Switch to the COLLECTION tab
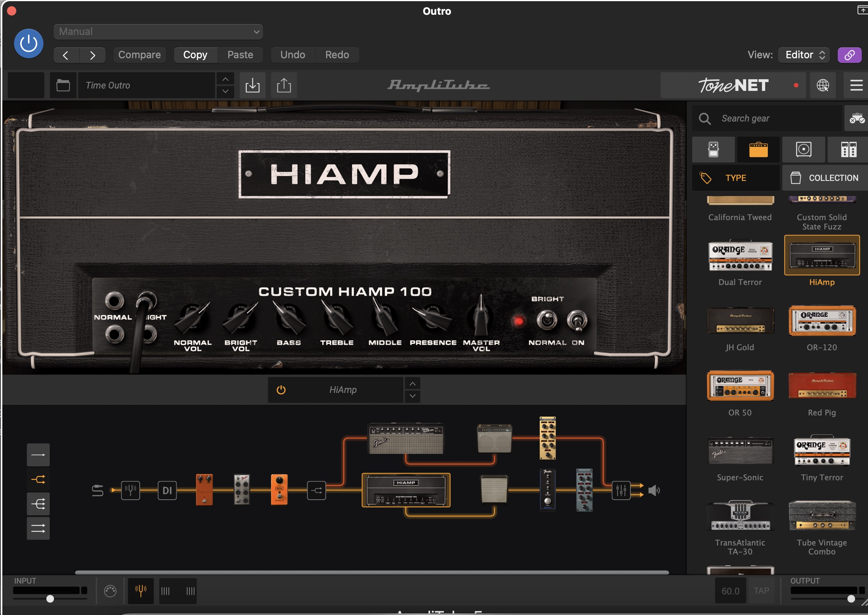Viewport: 868px width, 615px height. click(825, 178)
